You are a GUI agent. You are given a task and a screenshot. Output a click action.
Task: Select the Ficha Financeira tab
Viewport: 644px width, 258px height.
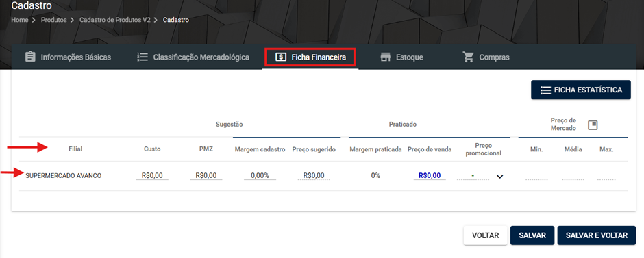click(310, 57)
